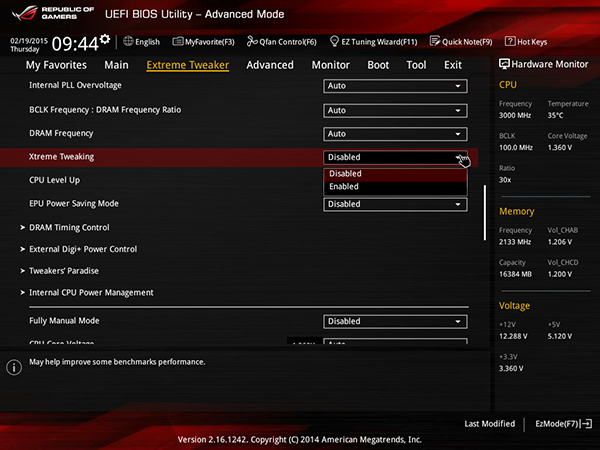This screenshot has height=450, width=600.
Task: Click the English language button
Action: pos(142,41)
